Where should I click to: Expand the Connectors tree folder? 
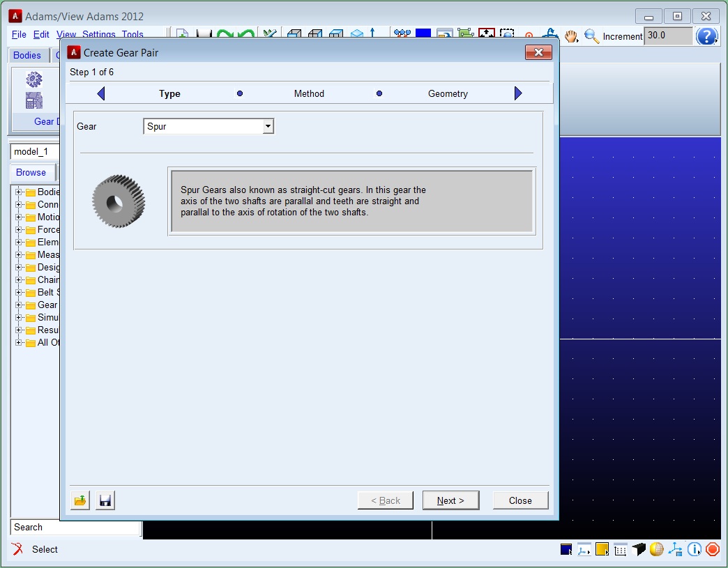tap(19, 204)
